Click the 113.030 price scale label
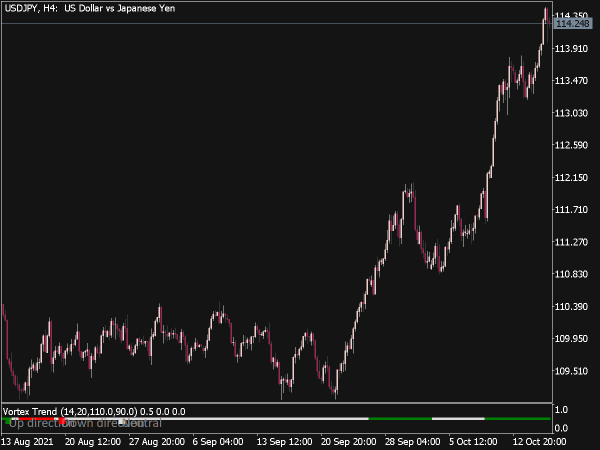 [x=571, y=113]
